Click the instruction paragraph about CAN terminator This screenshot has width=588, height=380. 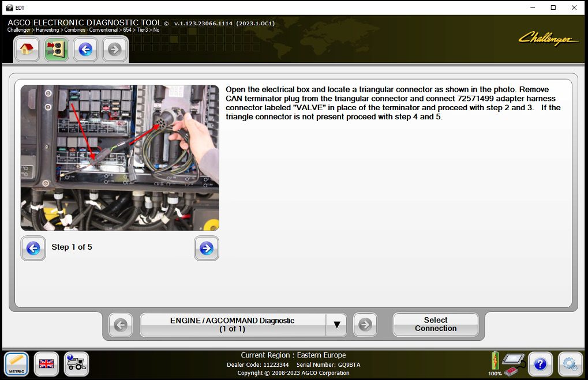393,103
